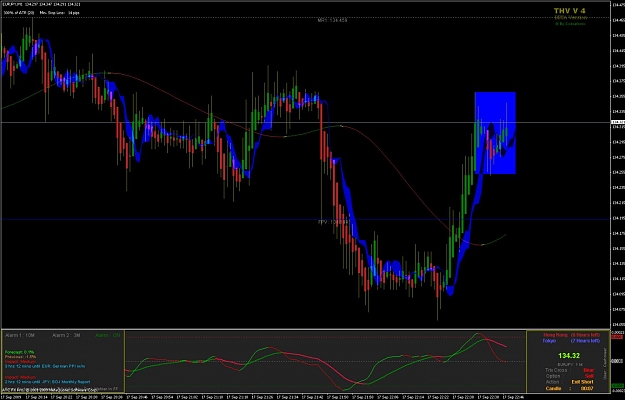Click the Tokyo session hours label
The width and height of the screenshot is (625, 400).
pos(572,341)
